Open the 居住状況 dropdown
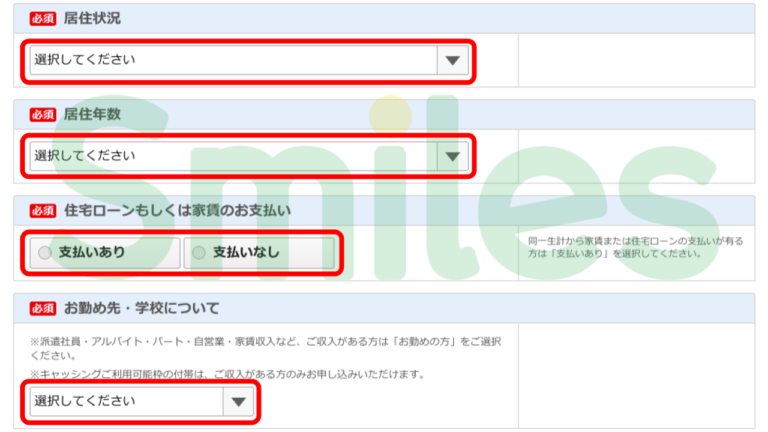This screenshot has height=432, width=768. point(249,61)
